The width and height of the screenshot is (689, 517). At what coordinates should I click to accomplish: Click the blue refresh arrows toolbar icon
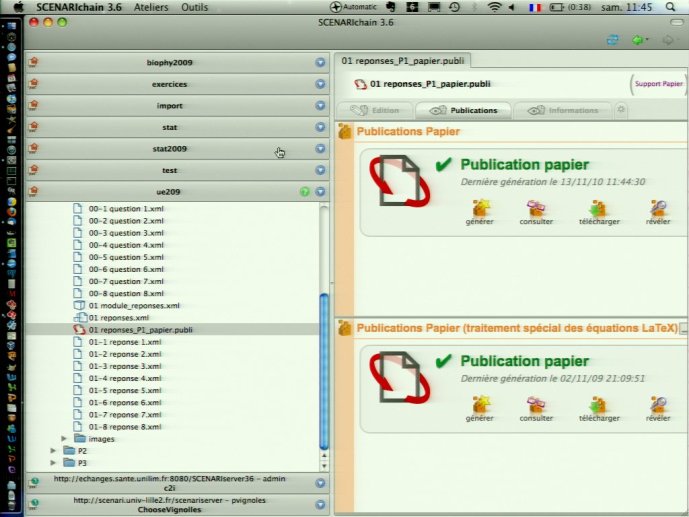pyautogui.click(x=613, y=40)
